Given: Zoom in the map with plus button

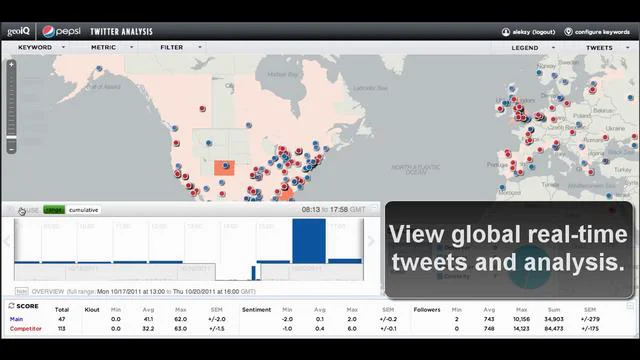Looking at the screenshot, I should (11, 64).
